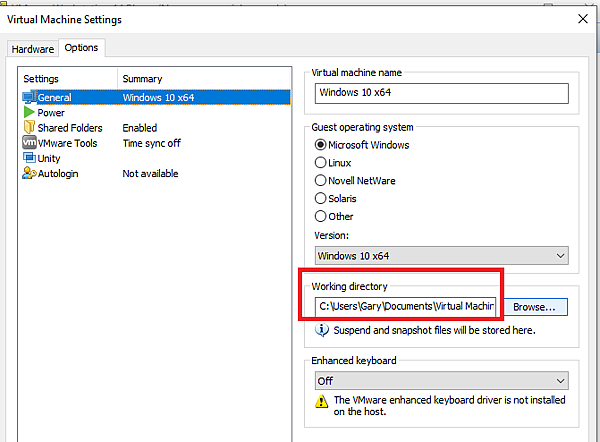Image resolution: width=600 pixels, height=442 pixels.
Task: Select the Options tab
Action: coord(82,48)
